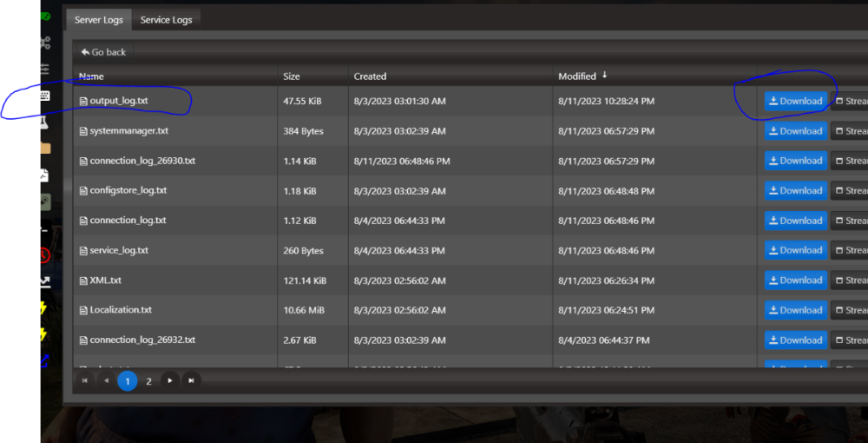Sort the list by Modified column

pyautogui.click(x=577, y=76)
